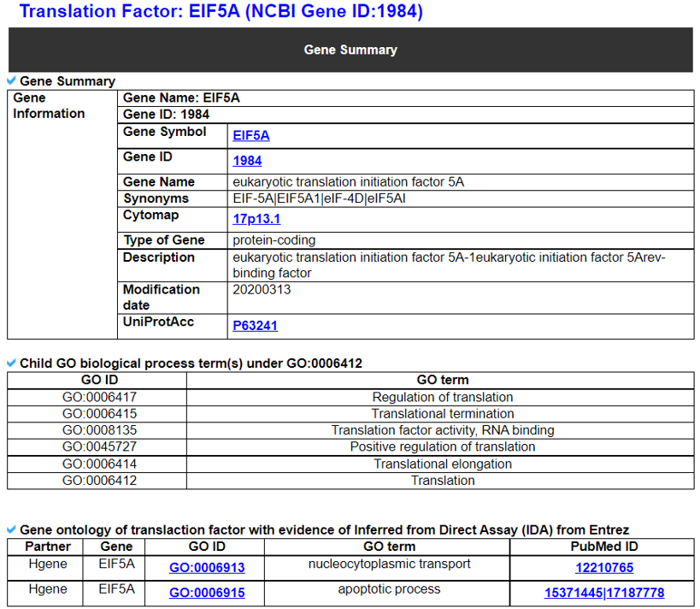The image size is (700, 609).
Task: Click the Translation Factor: EIF5A page title
Action: click(x=221, y=12)
